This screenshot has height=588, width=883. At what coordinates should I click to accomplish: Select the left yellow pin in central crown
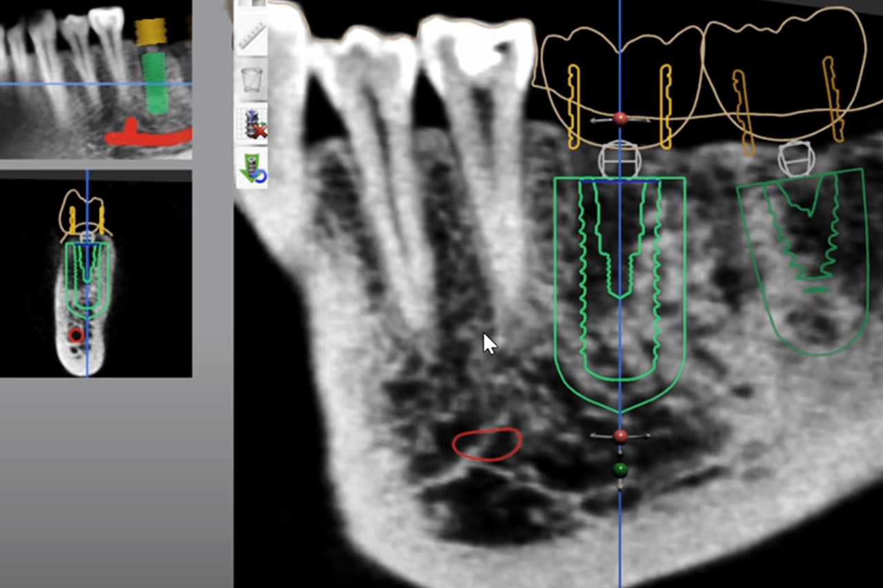pos(574,107)
